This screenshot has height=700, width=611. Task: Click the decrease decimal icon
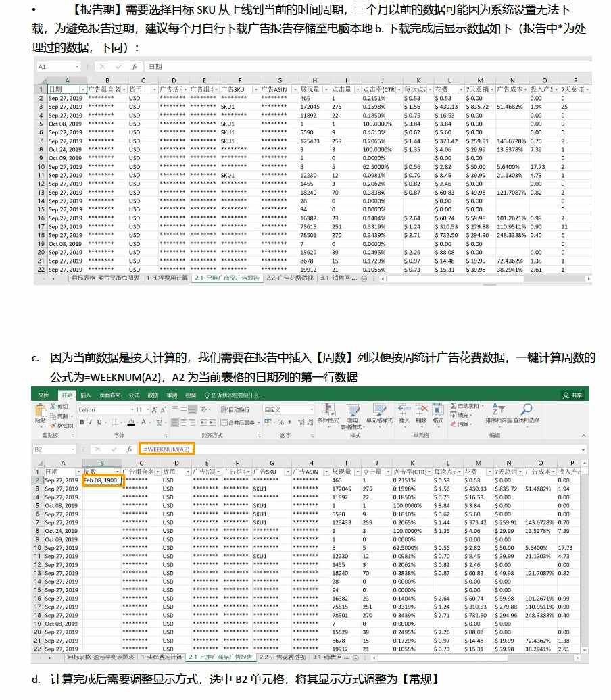click(x=310, y=422)
